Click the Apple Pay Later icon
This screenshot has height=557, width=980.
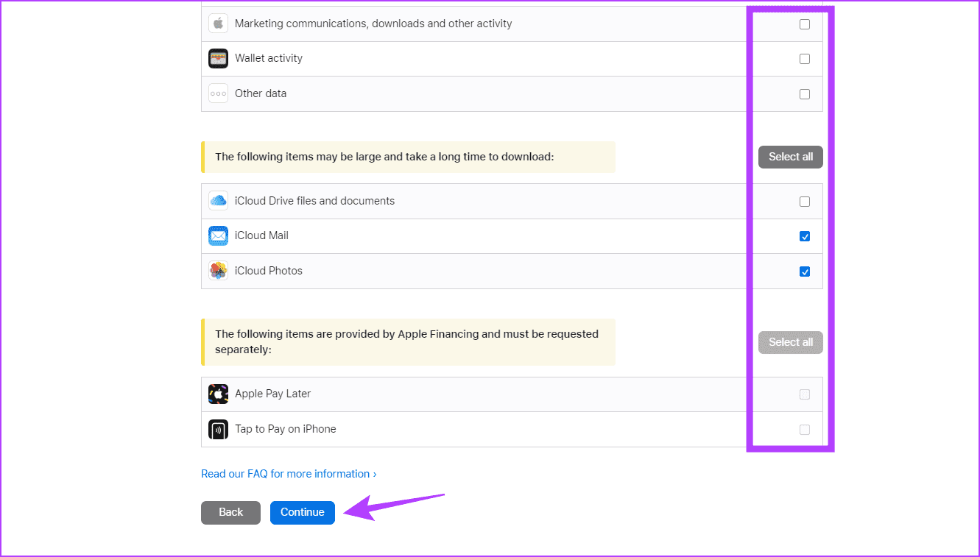pos(218,394)
